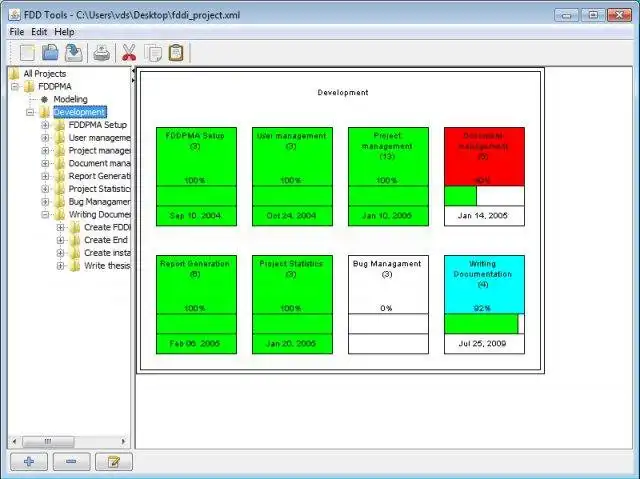Screen dimensions: 640x479
Task: Collapse the Writing Documentation tree node
Action: [x=45, y=215]
